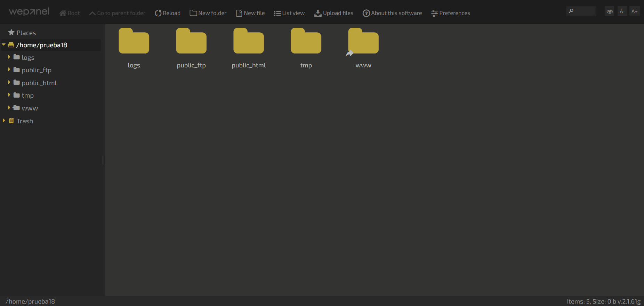Open the Preferences settings
The height and width of the screenshot is (306, 644).
tap(450, 13)
